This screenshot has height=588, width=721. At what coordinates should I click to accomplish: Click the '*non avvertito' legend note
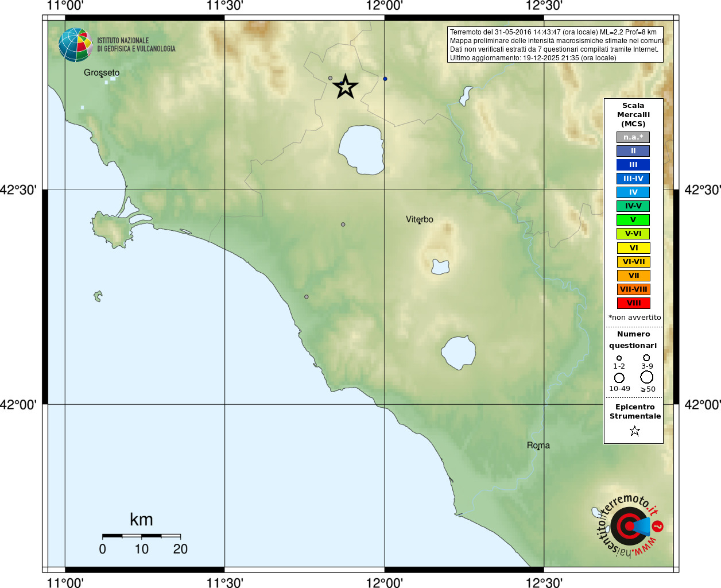pyautogui.click(x=635, y=317)
